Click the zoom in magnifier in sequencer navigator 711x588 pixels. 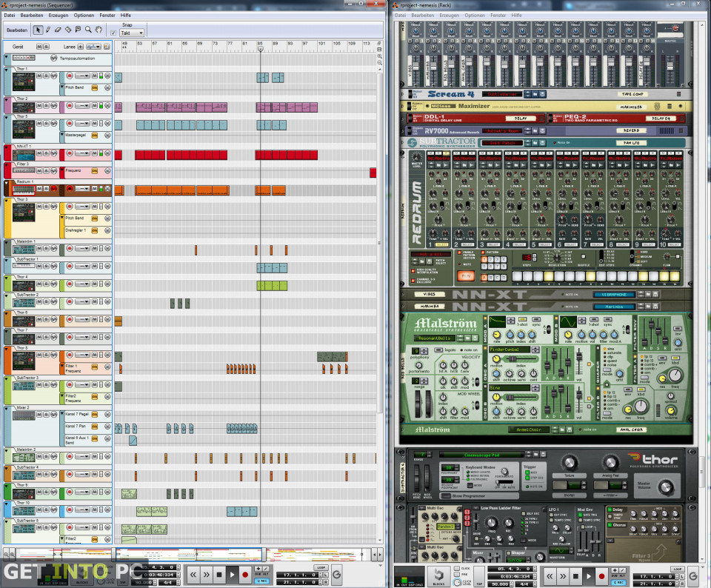pyautogui.click(x=13, y=553)
